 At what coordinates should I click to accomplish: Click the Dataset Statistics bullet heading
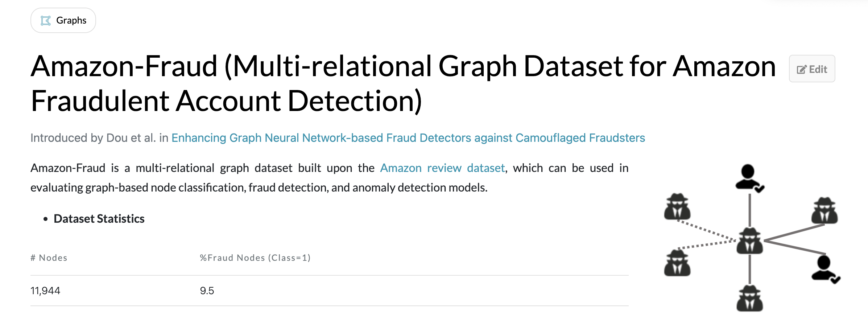[99, 219]
